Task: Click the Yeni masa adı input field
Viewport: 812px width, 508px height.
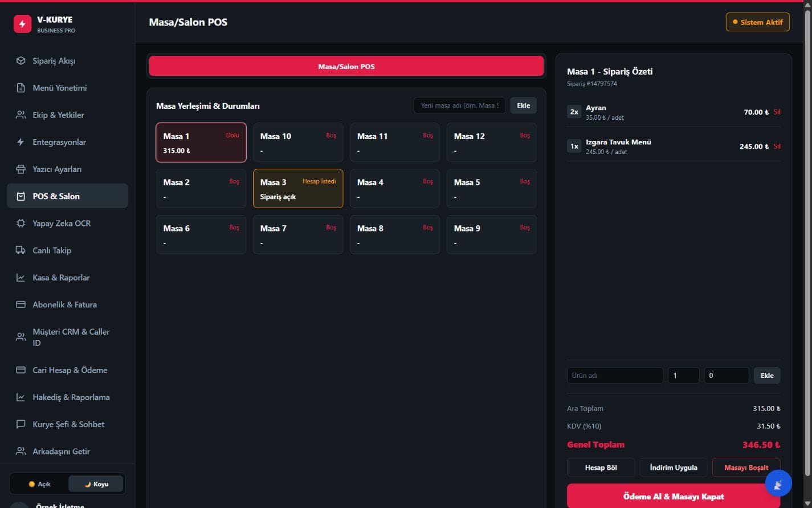Action: point(459,105)
